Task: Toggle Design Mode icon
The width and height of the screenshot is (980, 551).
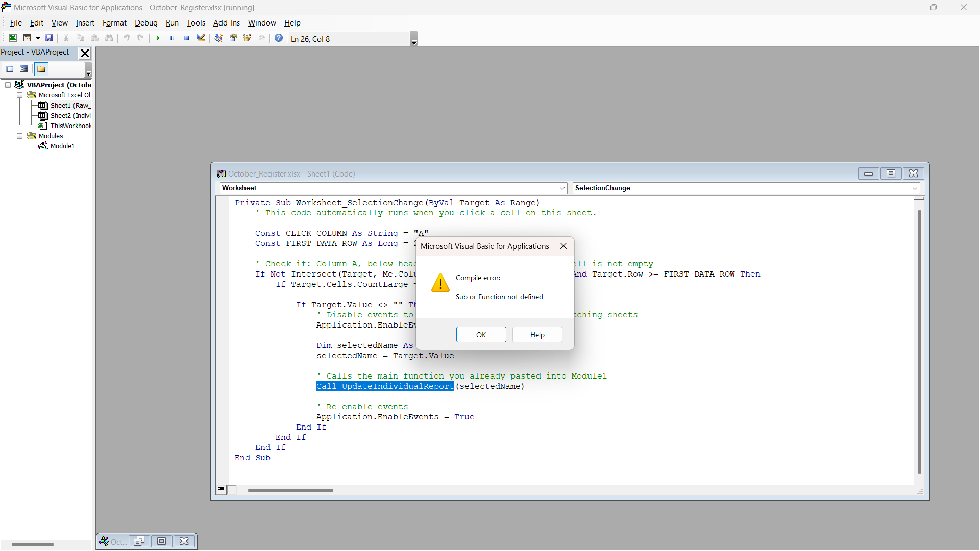Action: [201, 38]
